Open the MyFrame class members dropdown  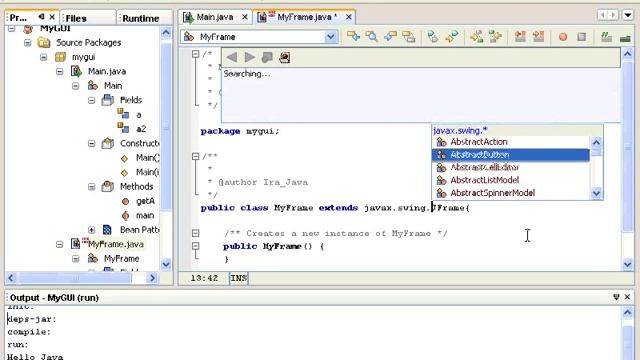pyautogui.click(x=331, y=37)
